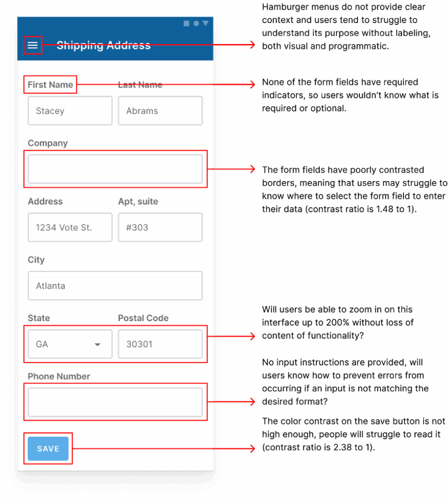Click the State label
448x501 pixels.
click(x=39, y=318)
